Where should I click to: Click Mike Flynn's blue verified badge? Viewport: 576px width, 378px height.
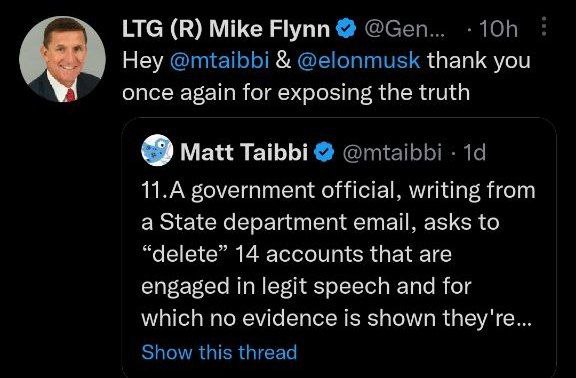click(346, 28)
